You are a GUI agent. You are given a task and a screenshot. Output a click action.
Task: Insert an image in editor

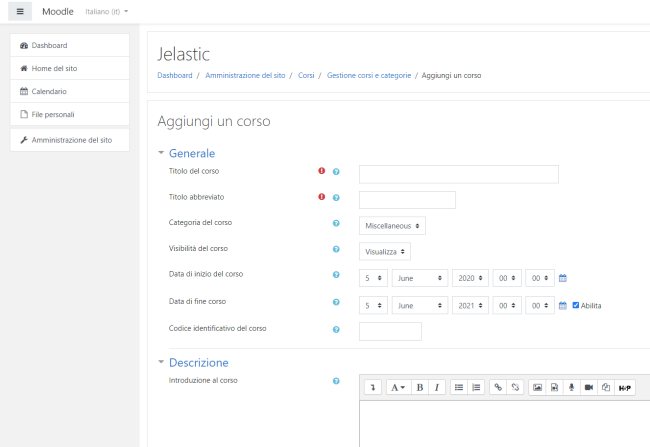pos(537,387)
